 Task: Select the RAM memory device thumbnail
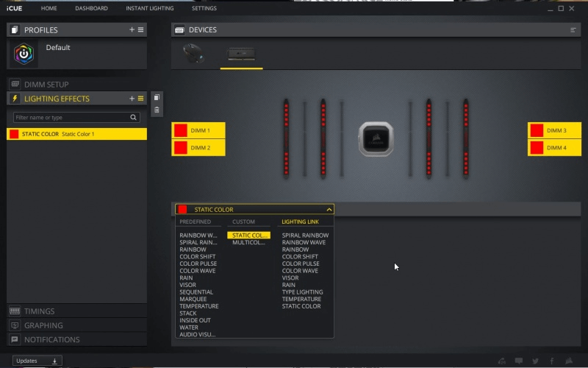point(241,54)
